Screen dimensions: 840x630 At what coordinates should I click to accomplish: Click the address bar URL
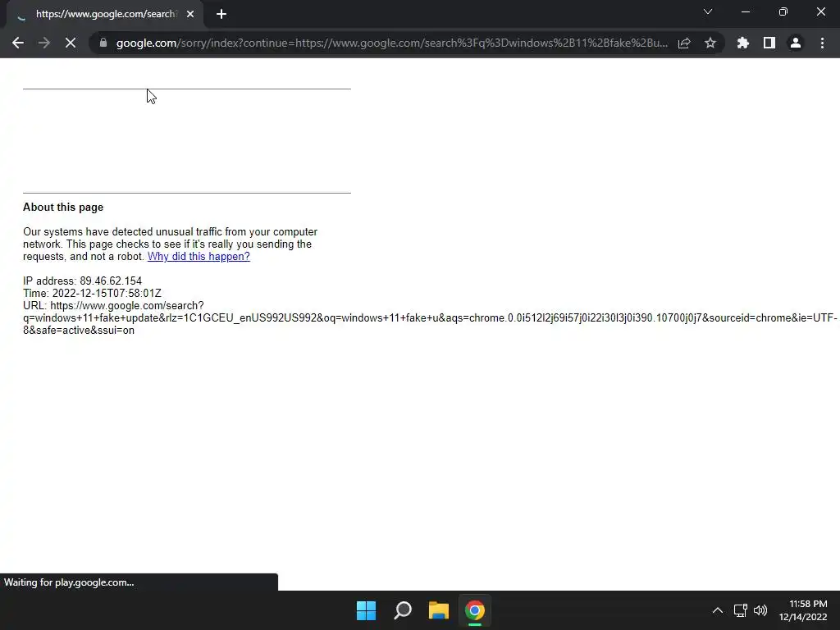click(391, 43)
